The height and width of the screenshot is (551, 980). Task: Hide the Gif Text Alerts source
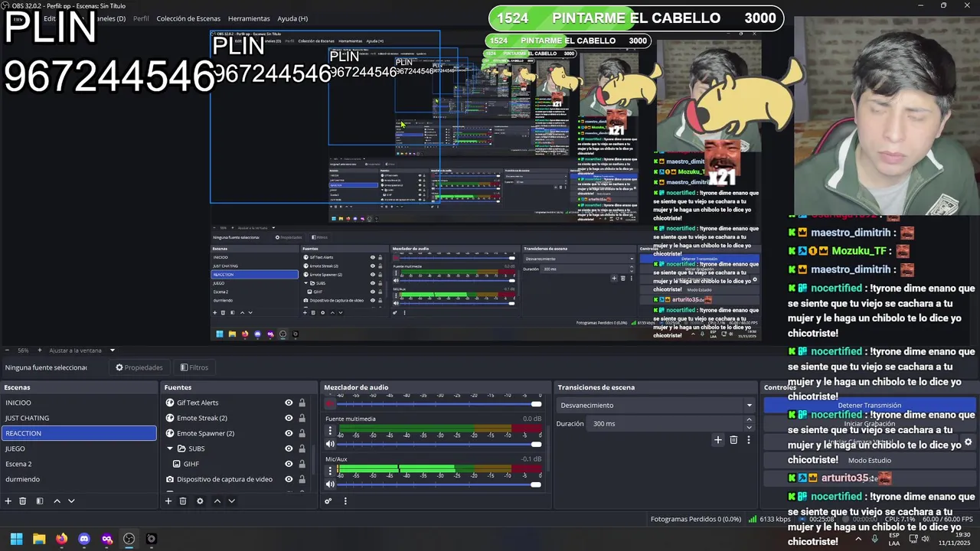click(289, 403)
